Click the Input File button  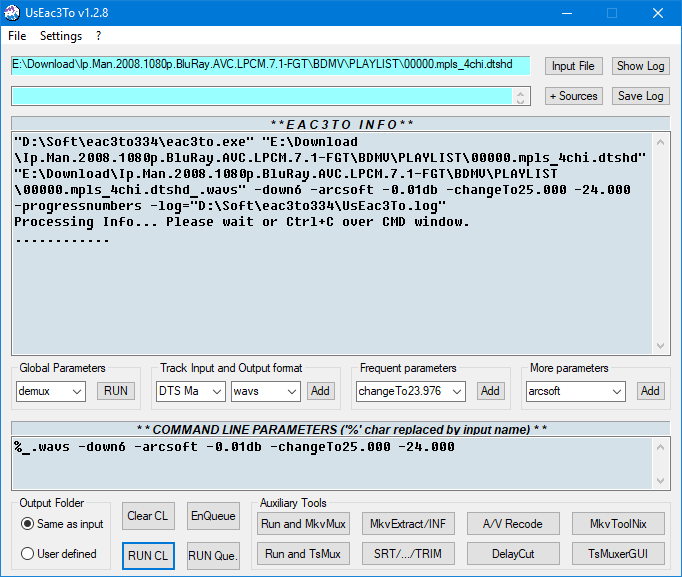point(573,66)
